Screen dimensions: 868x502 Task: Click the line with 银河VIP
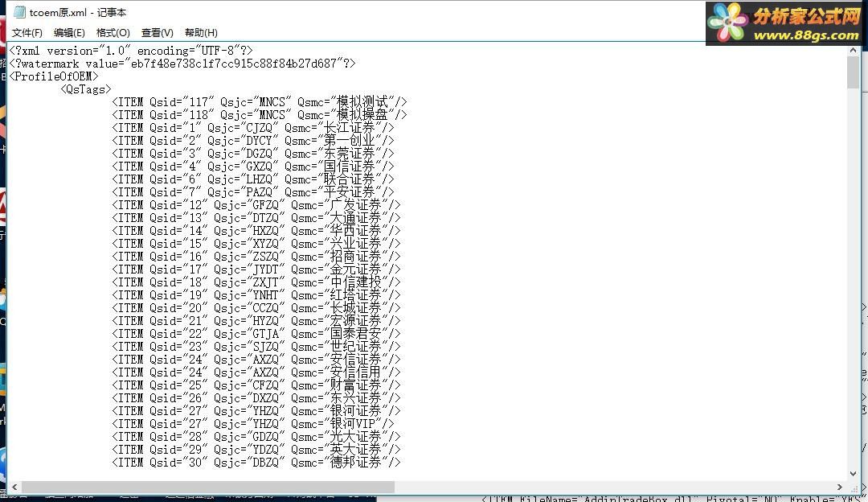point(253,424)
